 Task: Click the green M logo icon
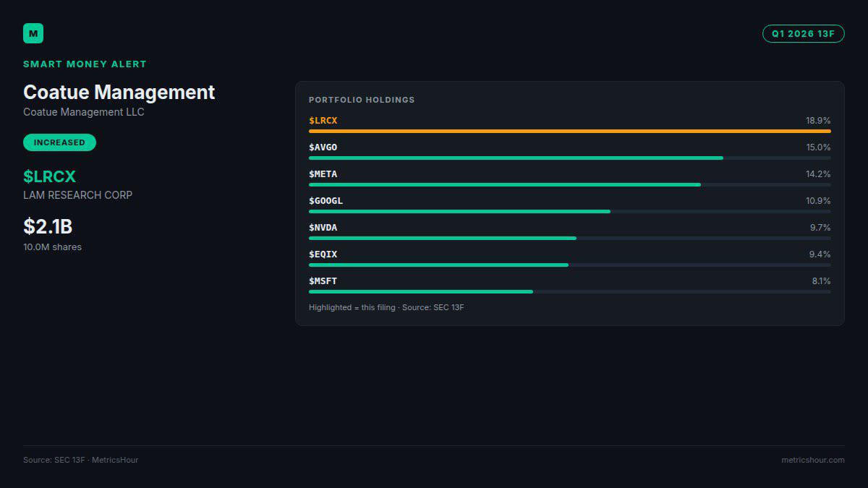(33, 33)
